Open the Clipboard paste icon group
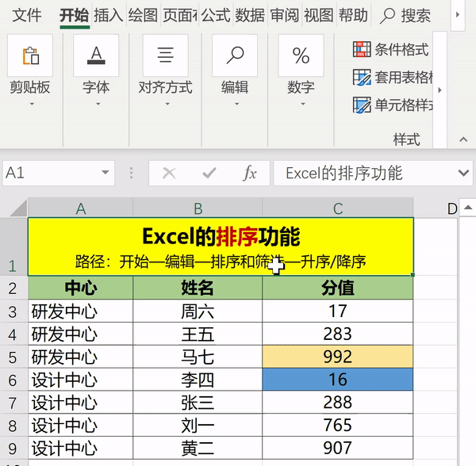The height and width of the screenshot is (466, 476). coord(30,55)
